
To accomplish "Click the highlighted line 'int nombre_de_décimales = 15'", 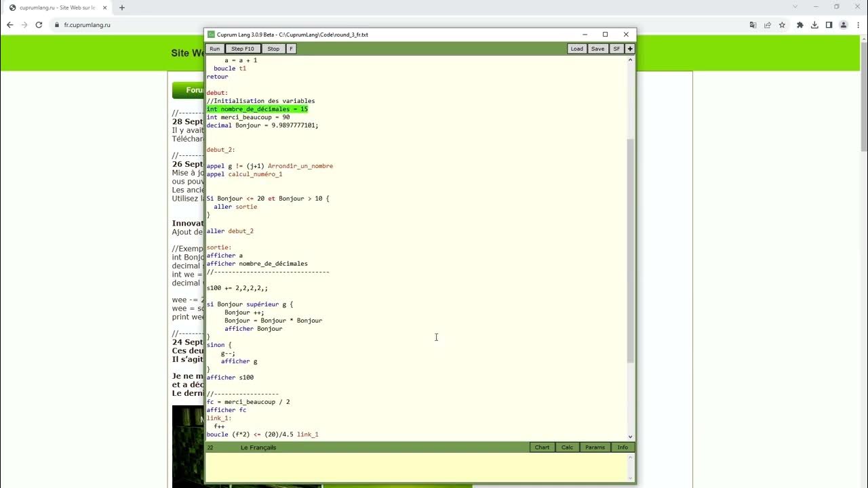I will pyautogui.click(x=257, y=109).
